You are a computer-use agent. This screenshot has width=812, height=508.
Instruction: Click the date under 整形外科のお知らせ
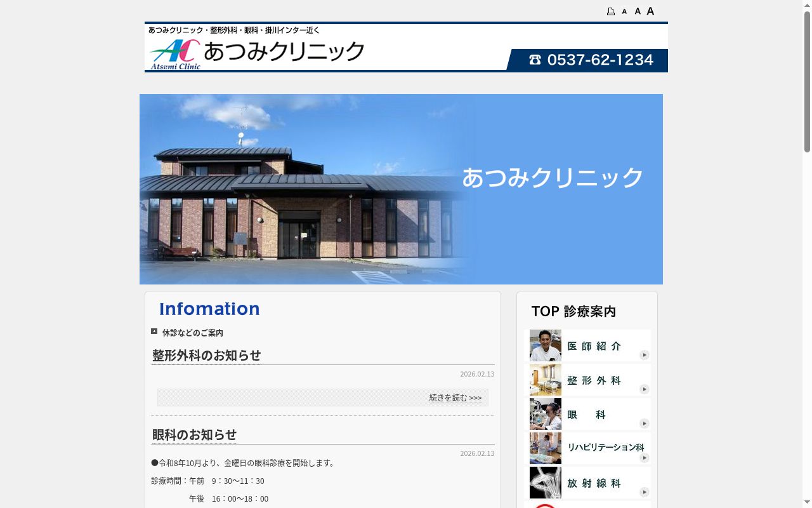[x=477, y=374]
